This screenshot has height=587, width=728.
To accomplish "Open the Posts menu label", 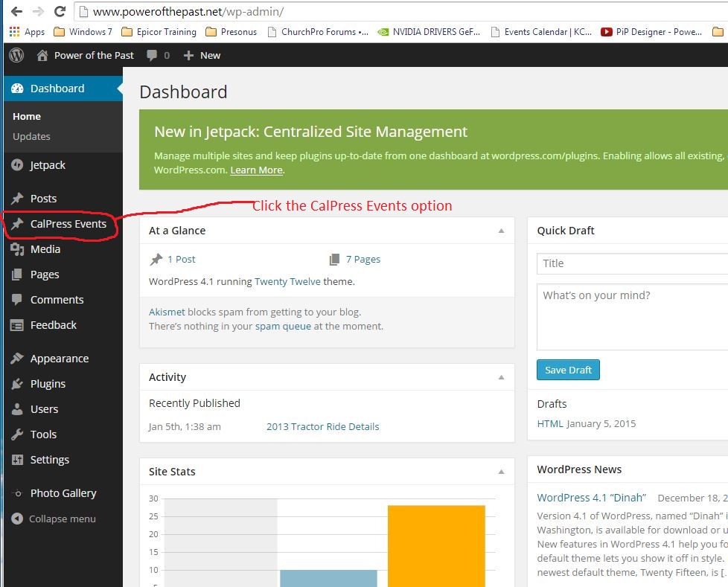I will tap(44, 199).
